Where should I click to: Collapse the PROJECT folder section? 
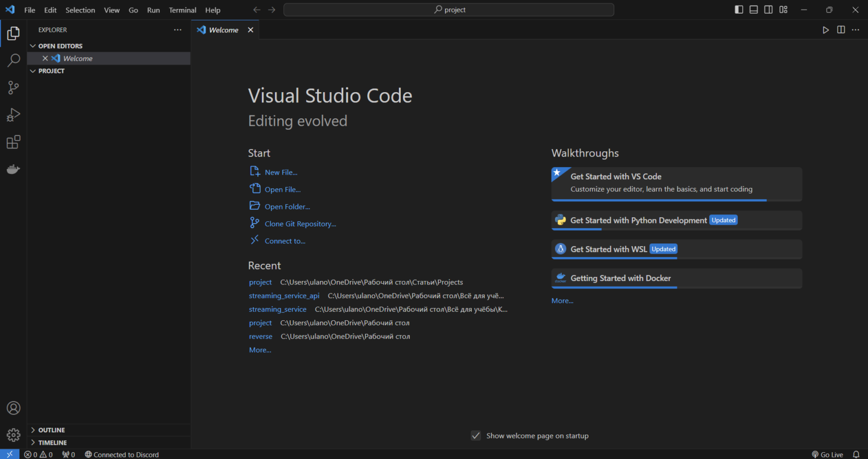pyautogui.click(x=108, y=71)
